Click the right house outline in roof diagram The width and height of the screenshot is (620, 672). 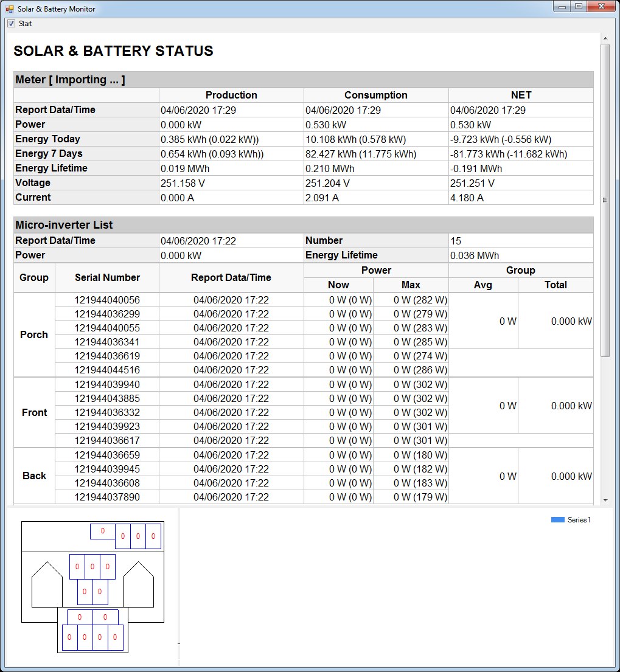[138, 584]
